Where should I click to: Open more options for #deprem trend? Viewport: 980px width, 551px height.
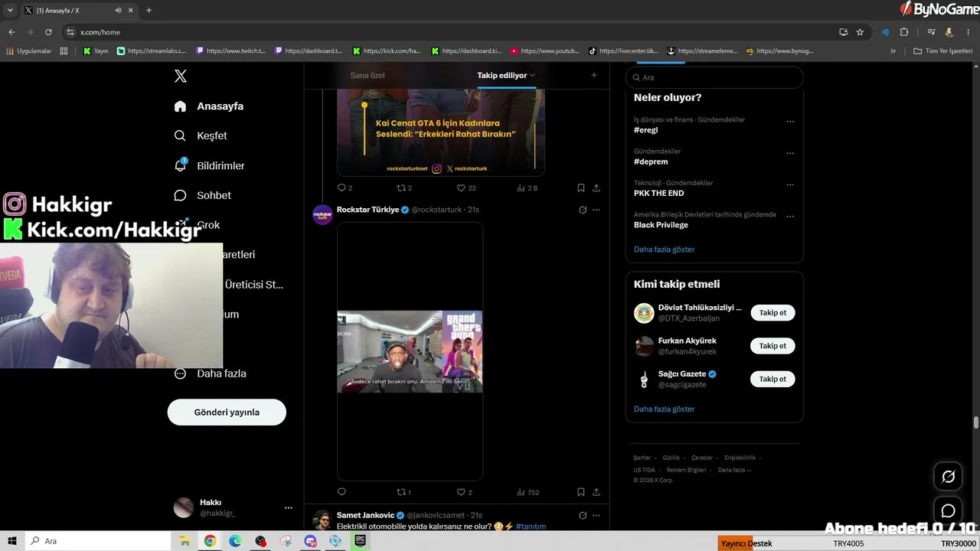pyautogui.click(x=790, y=153)
